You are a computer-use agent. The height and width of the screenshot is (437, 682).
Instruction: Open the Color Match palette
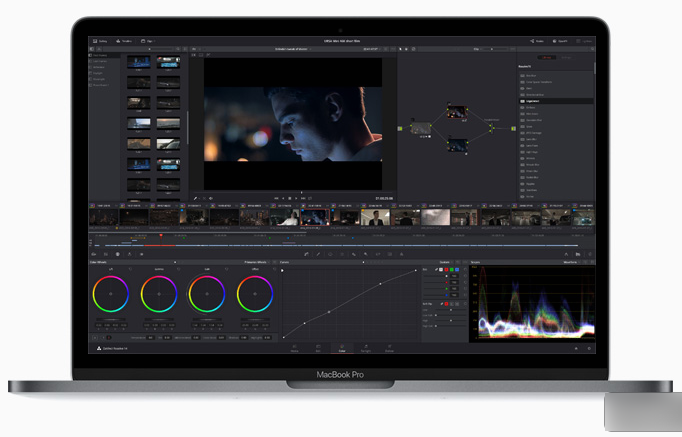click(x=106, y=254)
